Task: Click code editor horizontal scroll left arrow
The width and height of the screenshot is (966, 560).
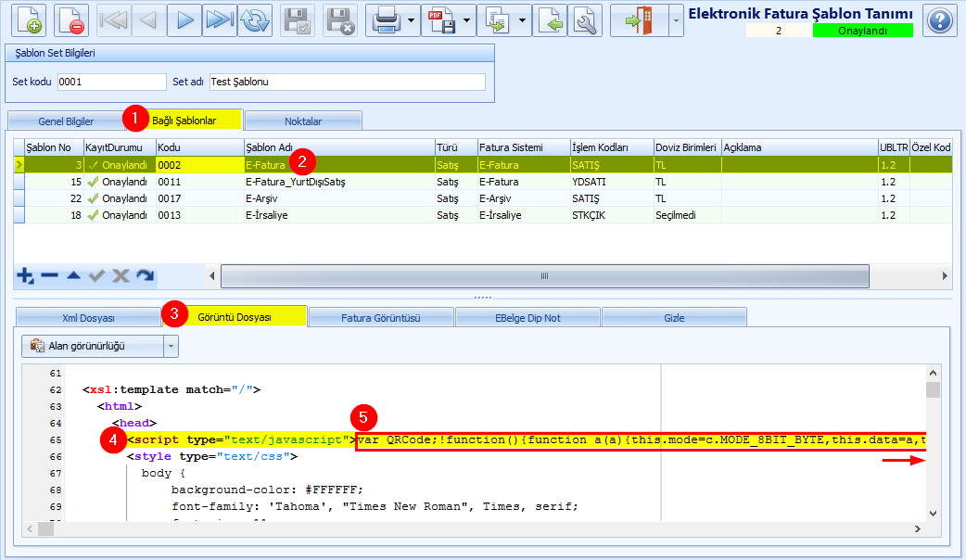Action: 31,528
